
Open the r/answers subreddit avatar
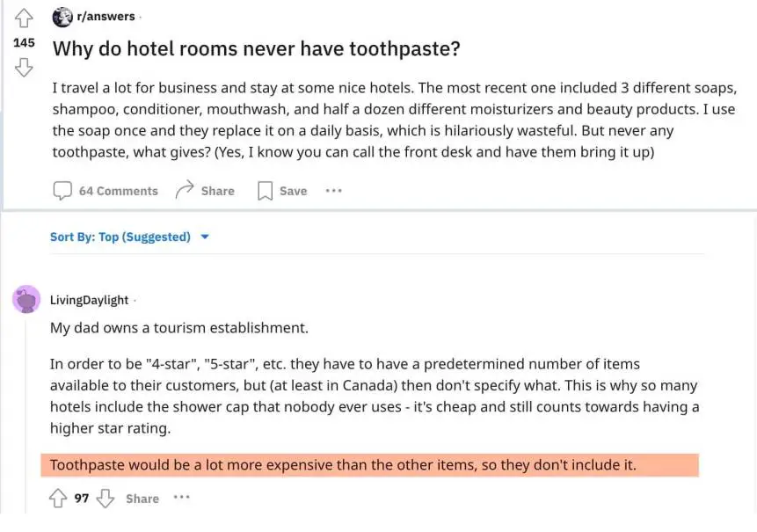(62, 16)
